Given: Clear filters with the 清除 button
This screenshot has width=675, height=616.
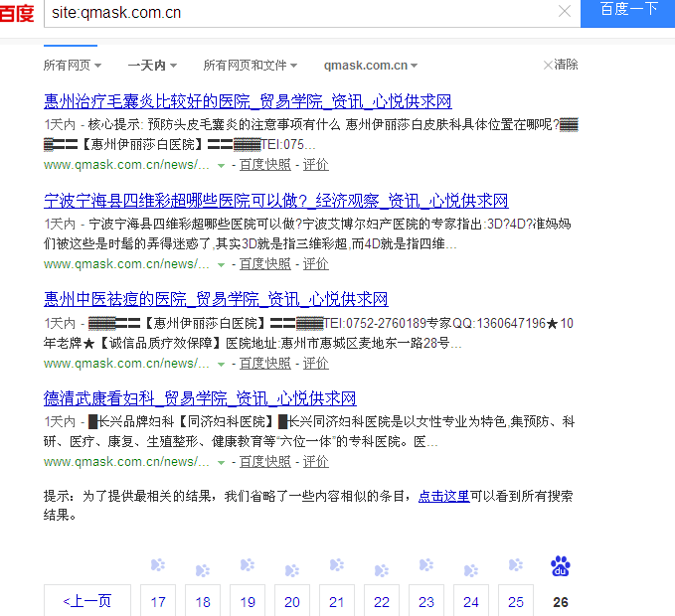Looking at the screenshot, I should 561,65.
